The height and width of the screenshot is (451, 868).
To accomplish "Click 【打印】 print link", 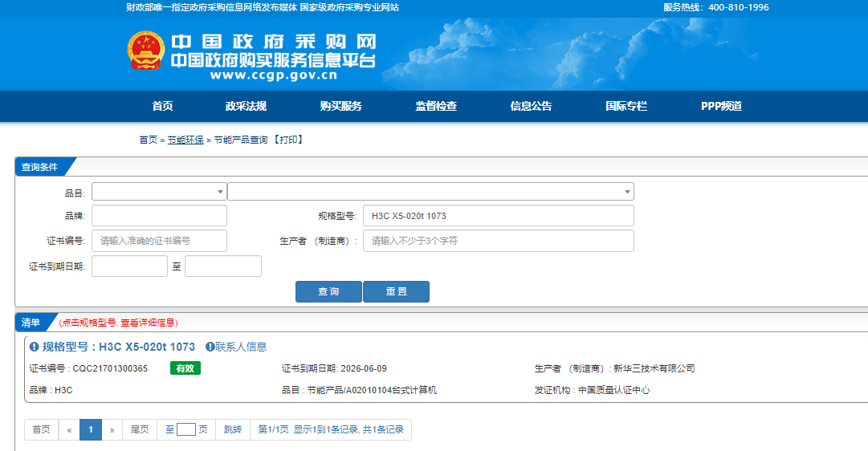I will 288,140.
